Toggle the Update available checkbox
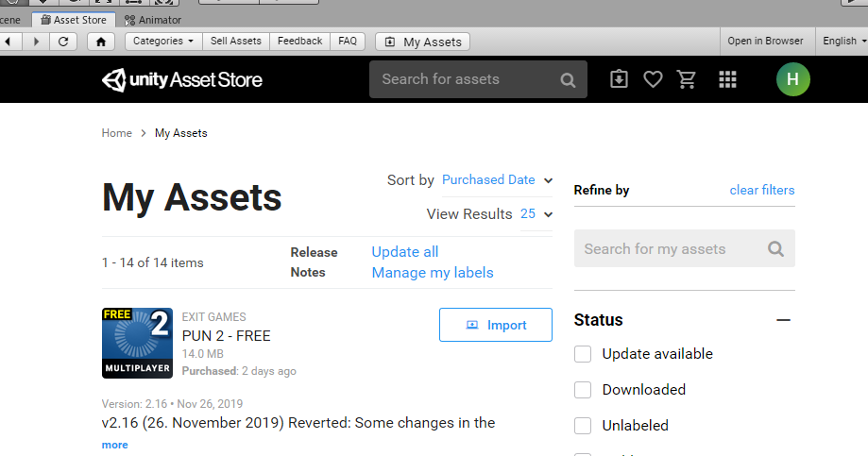This screenshot has height=456, width=868. pyautogui.click(x=583, y=354)
